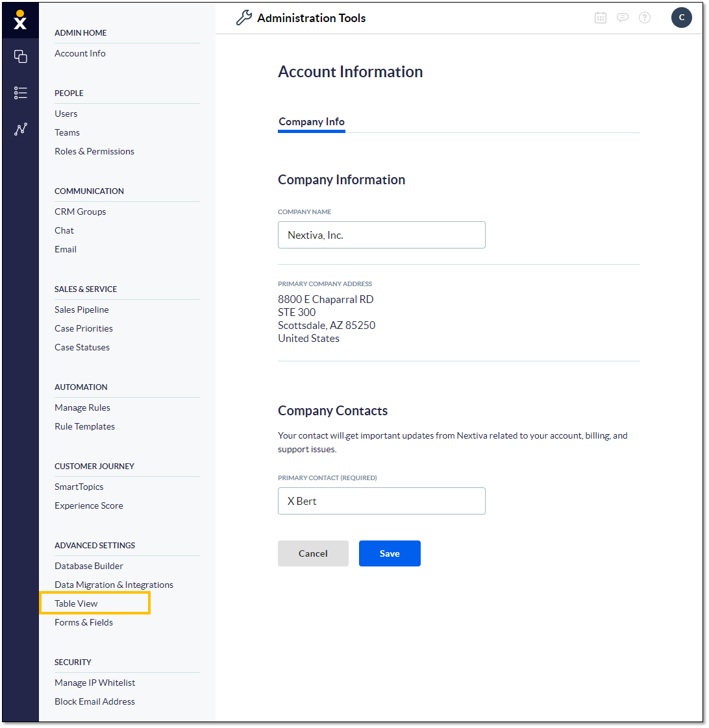Click the Save button

pos(390,553)
